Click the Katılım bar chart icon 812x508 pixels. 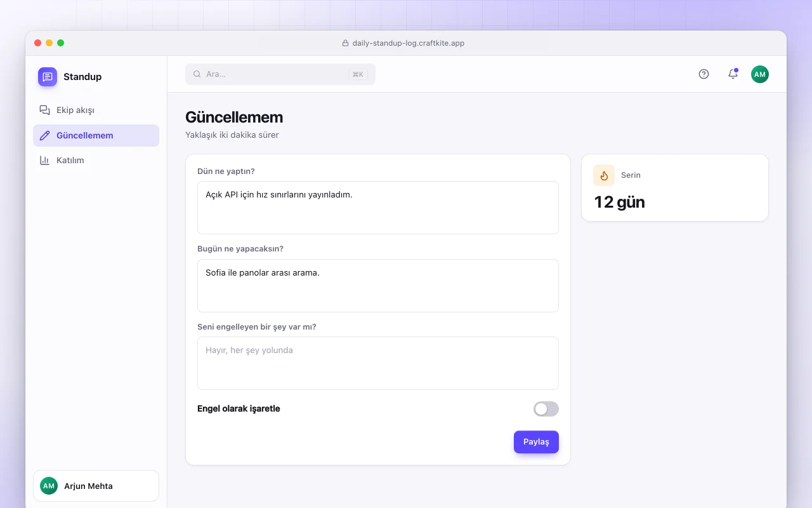[44, 161]
